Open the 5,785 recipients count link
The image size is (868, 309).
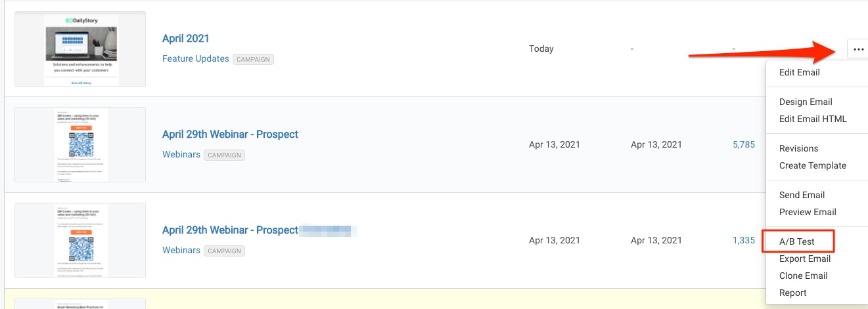[744, 144]
